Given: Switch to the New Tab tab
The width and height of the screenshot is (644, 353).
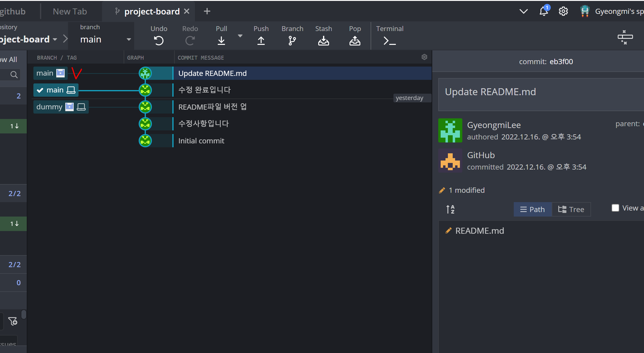Looking at the screenshot, I should 70,11.
